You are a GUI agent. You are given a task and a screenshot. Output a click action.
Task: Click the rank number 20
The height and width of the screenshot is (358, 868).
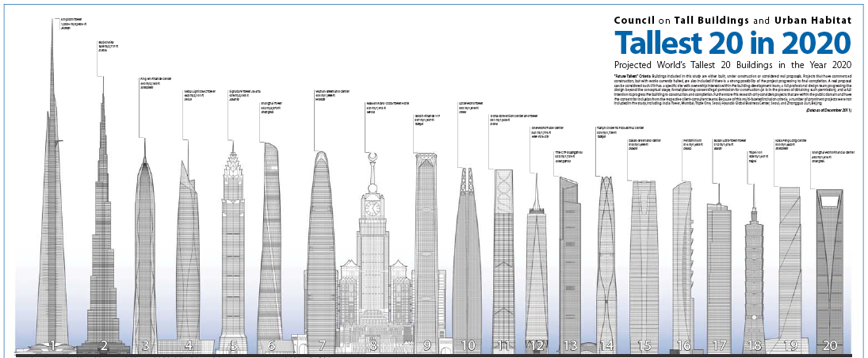point(830,346)
